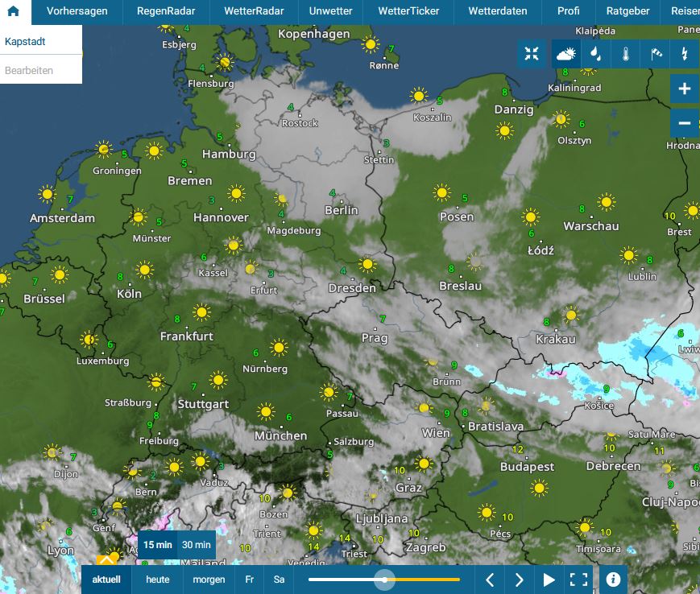Play the weather animation
This screenshot has height=594, width=700.
[x=549, y=580]
